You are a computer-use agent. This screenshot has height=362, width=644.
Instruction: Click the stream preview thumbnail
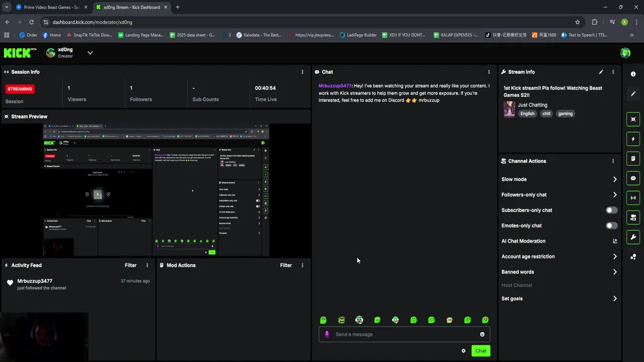point(156,190)
